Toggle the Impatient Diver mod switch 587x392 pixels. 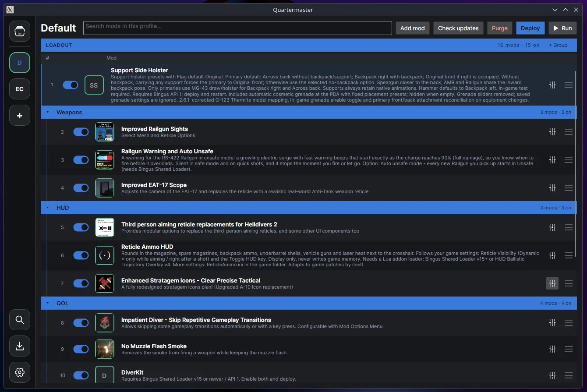tap(81, 323)
